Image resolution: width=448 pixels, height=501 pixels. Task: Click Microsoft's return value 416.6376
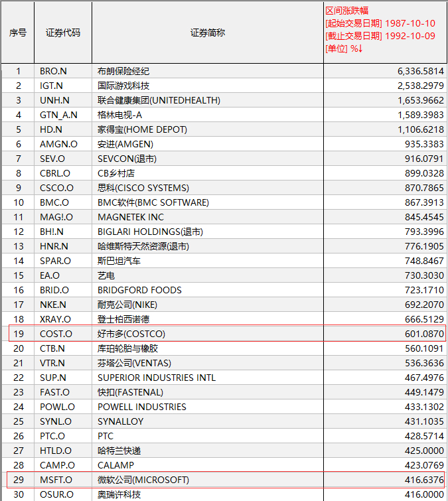tap(424, 480)
